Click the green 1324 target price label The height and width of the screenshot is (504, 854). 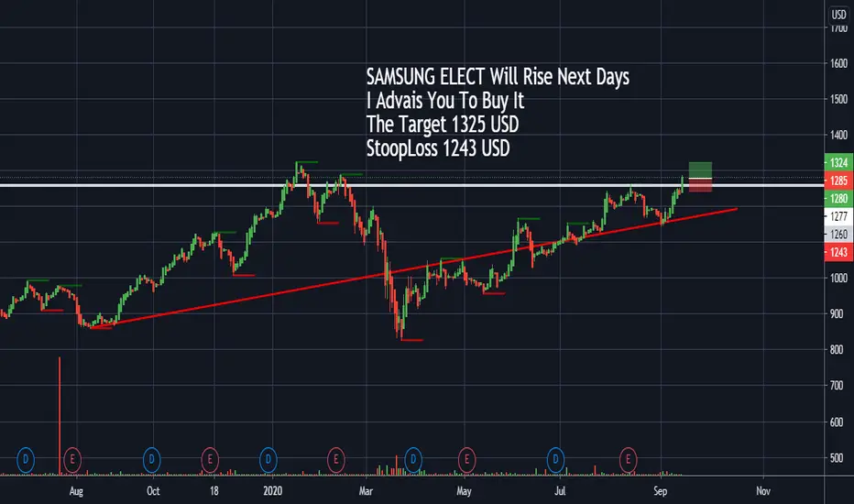[838, 162]
